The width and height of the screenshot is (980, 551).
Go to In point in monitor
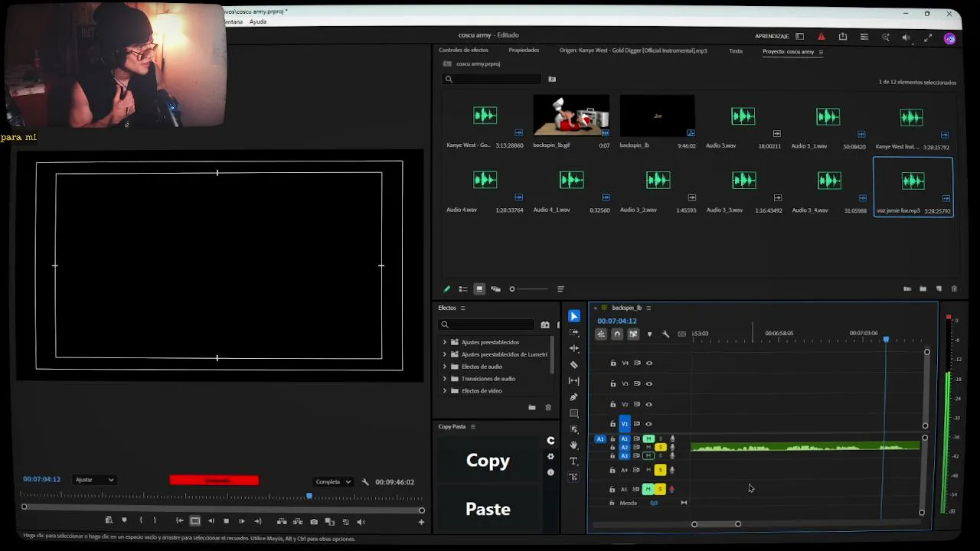pos(179,521)
